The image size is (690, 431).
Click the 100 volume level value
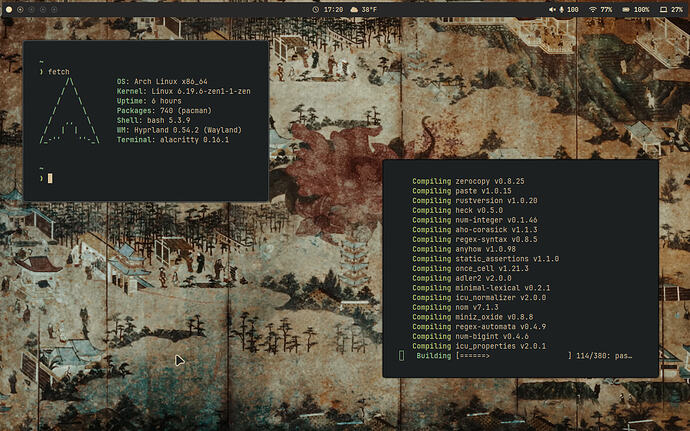point(573,9)
